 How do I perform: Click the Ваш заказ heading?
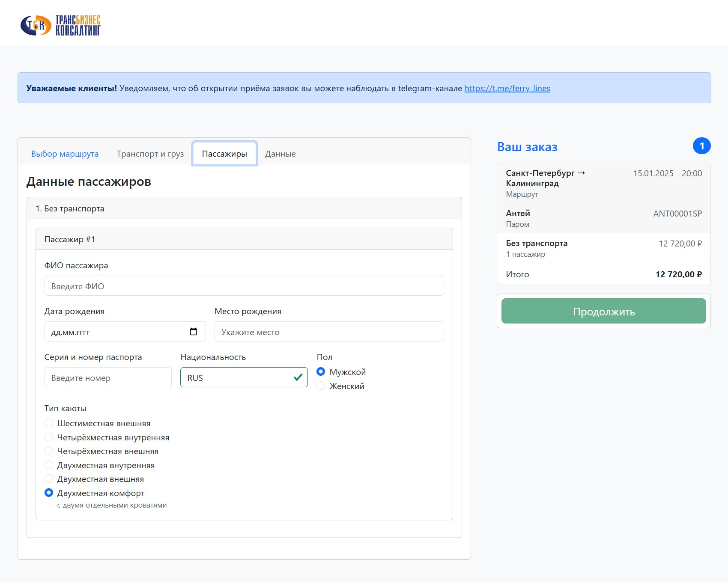(x=527, y=147)
